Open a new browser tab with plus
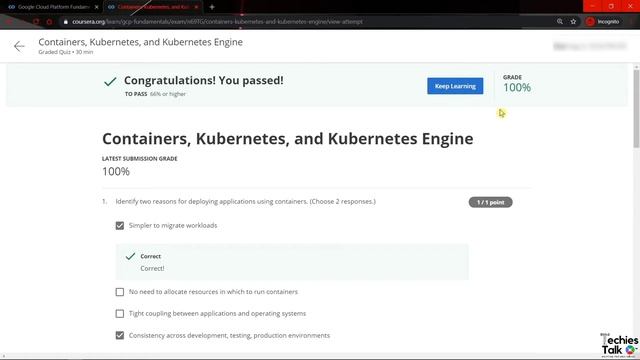Screen dimensions: 640x360 pyautogui.click(x=212, y=7)
